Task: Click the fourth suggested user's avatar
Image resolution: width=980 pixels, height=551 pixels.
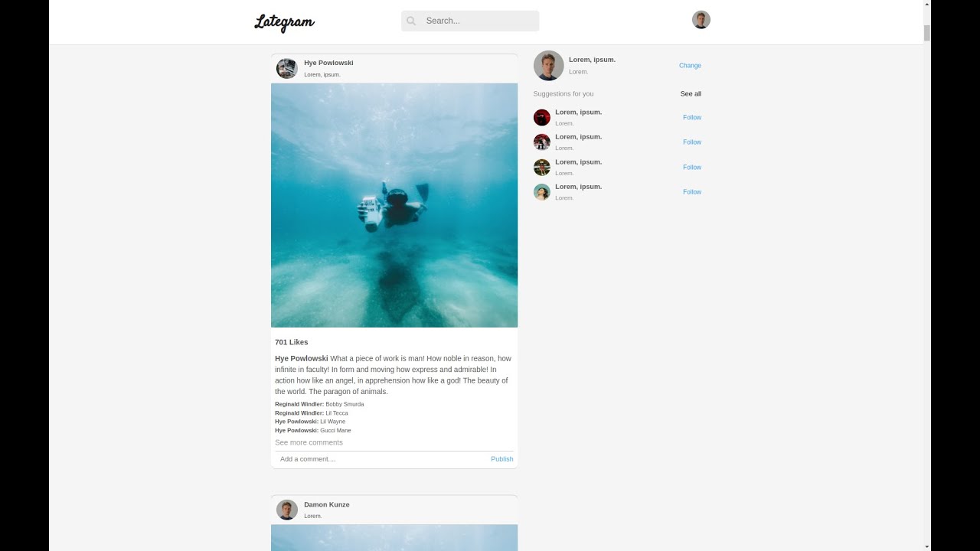Action: point(542,192)
